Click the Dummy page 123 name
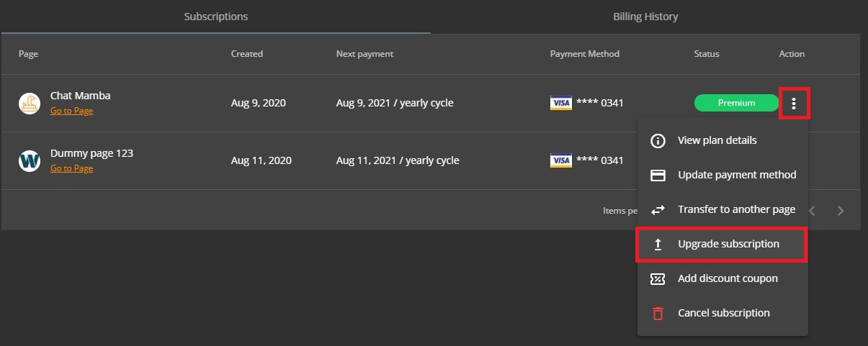Screen dimensions: 868x346 coord(91,153)
